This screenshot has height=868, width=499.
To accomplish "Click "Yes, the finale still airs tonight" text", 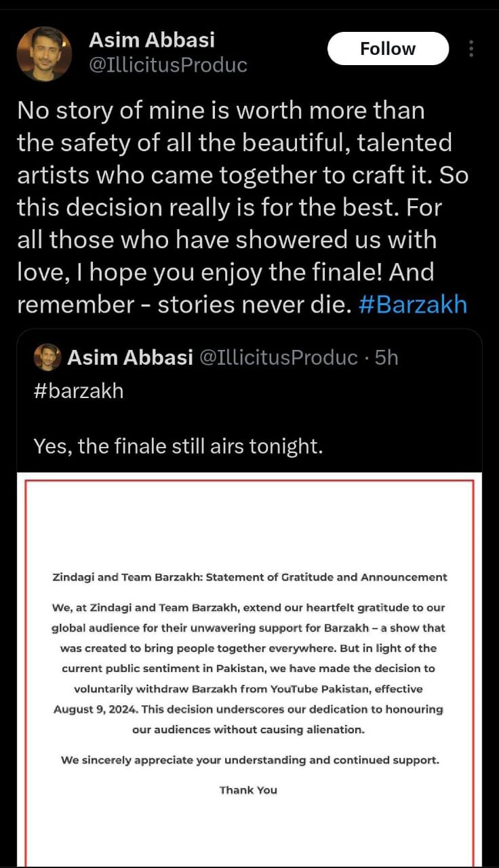I will (x=176, y=446).
